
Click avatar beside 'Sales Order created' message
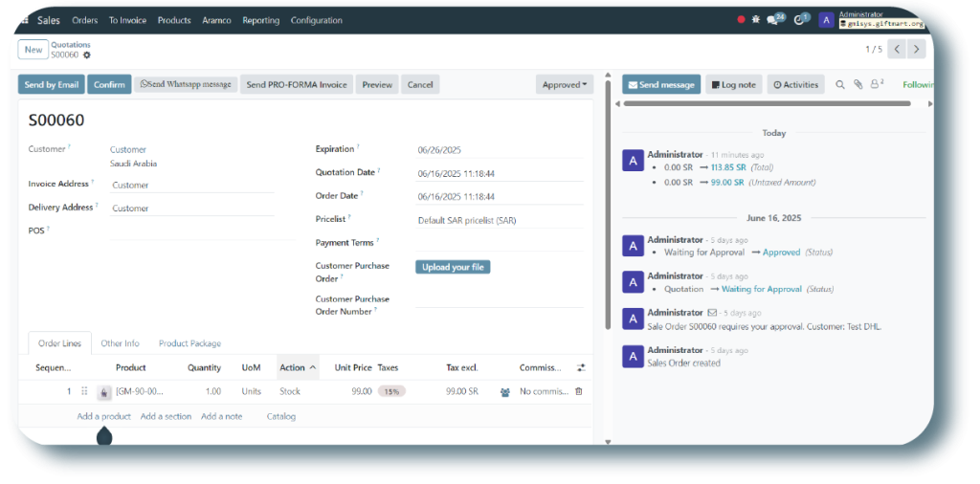point(634,357)
